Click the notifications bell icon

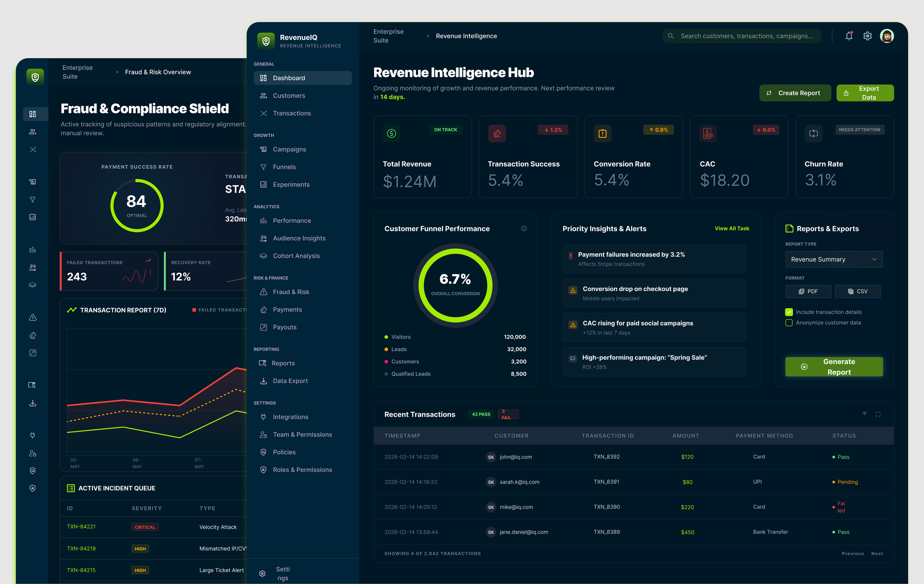point(849,36)
